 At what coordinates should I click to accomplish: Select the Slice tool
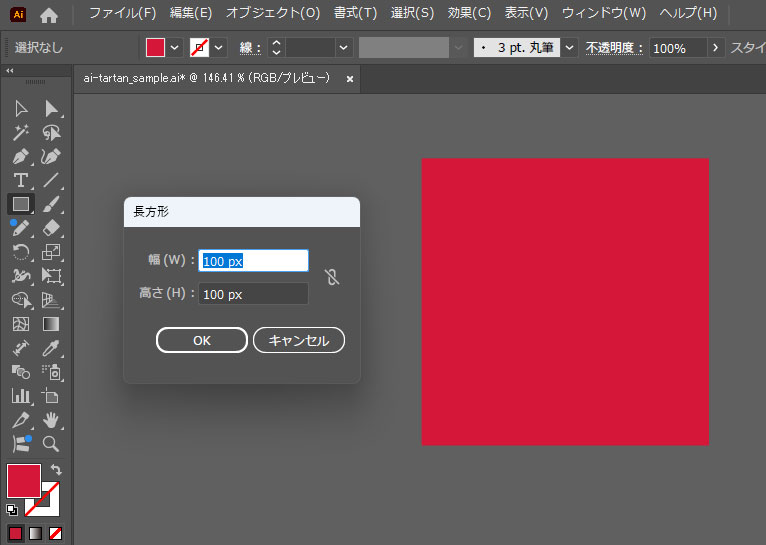[x=21, y=419]
